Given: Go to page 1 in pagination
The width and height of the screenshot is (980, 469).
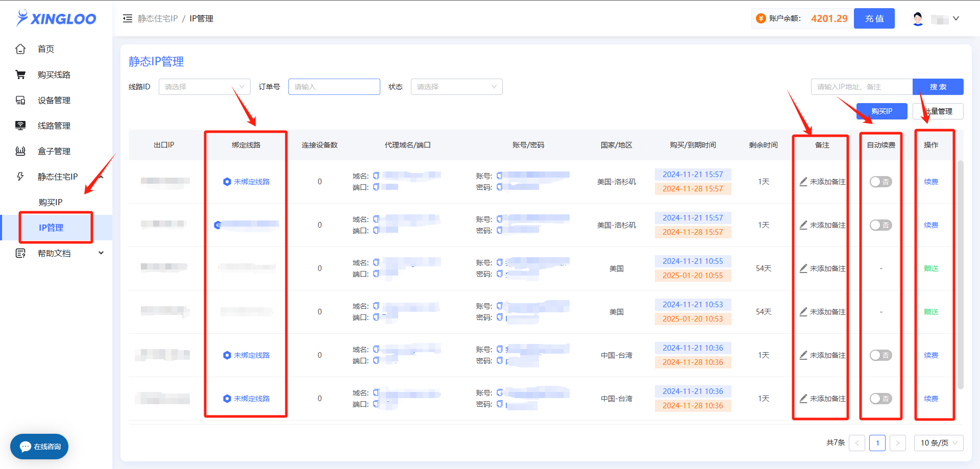Looking at the screenshot, I should click(x=877, y=443).
